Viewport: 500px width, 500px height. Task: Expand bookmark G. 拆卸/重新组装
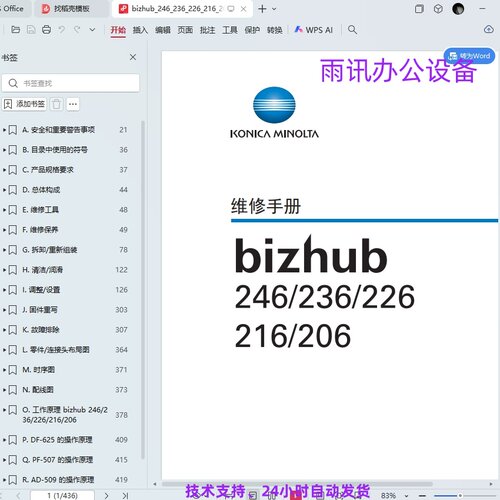click(x=4, y=250)
